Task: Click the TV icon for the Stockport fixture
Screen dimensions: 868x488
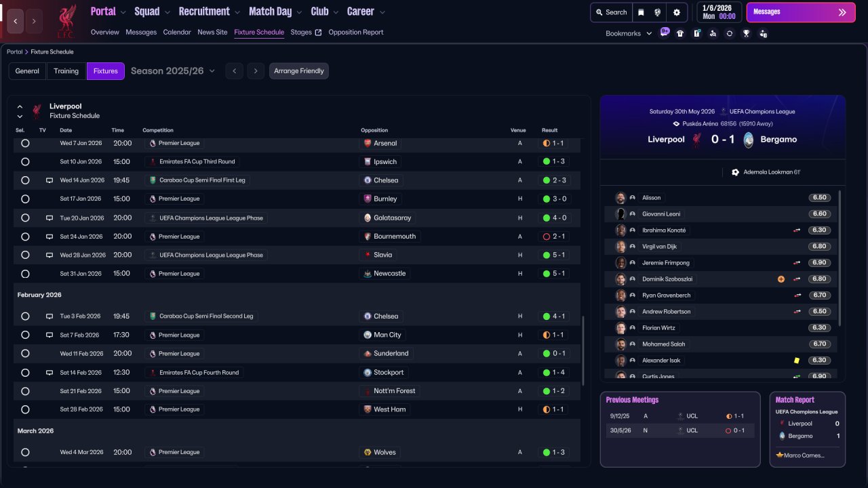Action: pos(49,372)
